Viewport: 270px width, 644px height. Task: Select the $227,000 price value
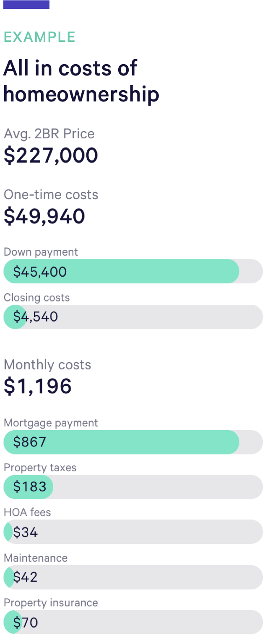[51, 155]
